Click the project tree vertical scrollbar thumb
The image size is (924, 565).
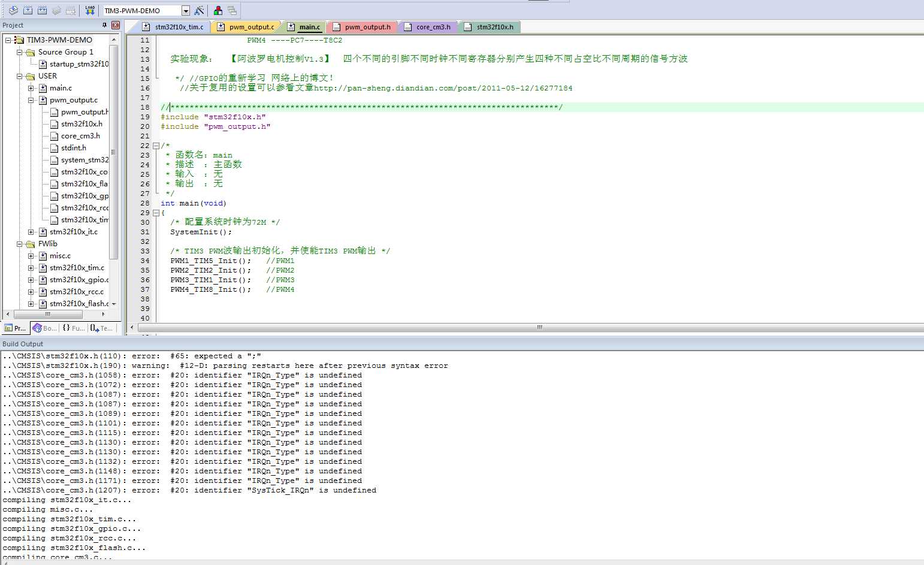tap(113, 152)
